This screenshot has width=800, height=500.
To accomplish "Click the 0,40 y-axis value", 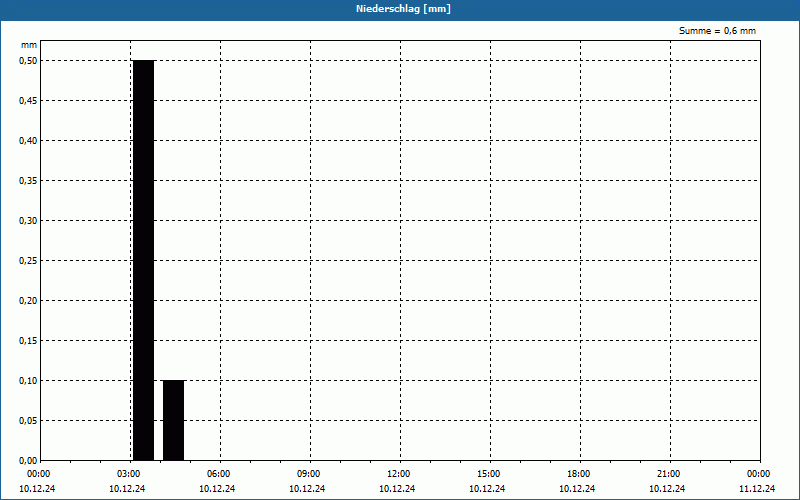I will (28, 141).
